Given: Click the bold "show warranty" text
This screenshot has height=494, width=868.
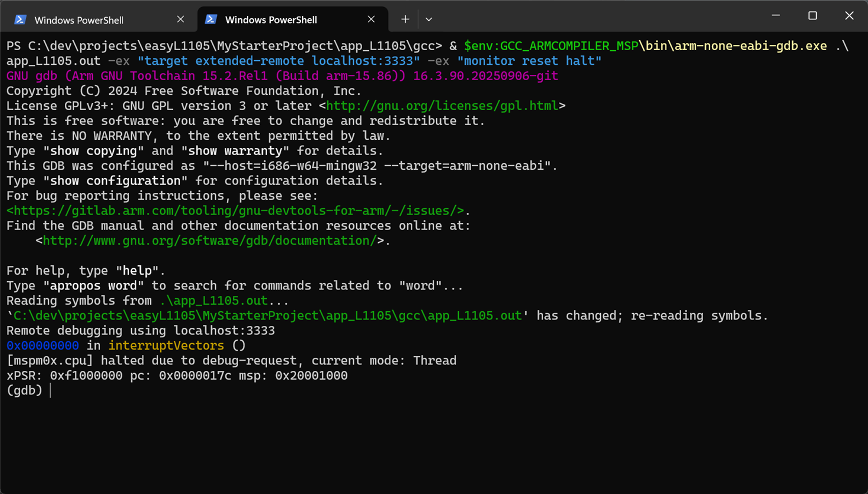Looking at the screenshot, I should pyautogui.click(x=235, y=151).
